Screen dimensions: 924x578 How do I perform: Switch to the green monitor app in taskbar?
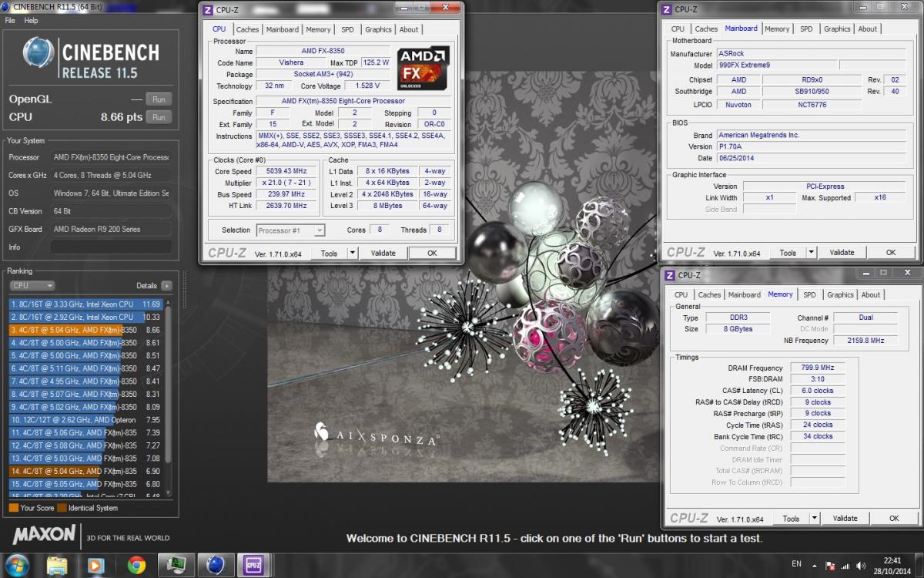176,565
